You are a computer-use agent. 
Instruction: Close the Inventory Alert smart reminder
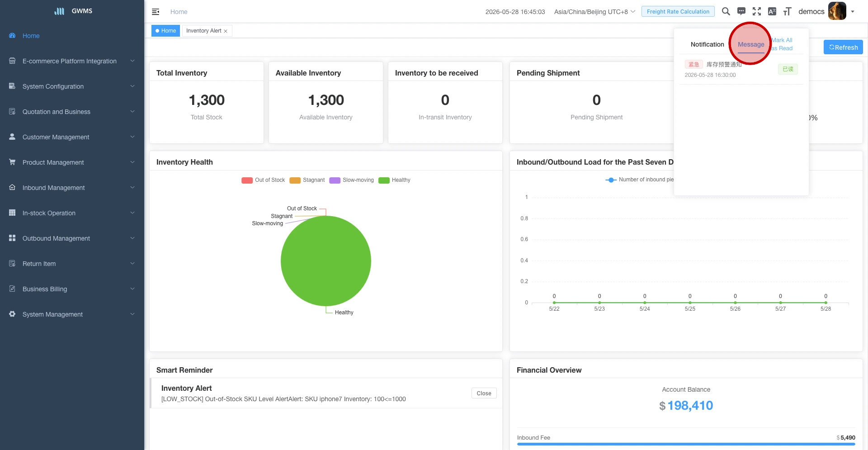click(484, 393)
